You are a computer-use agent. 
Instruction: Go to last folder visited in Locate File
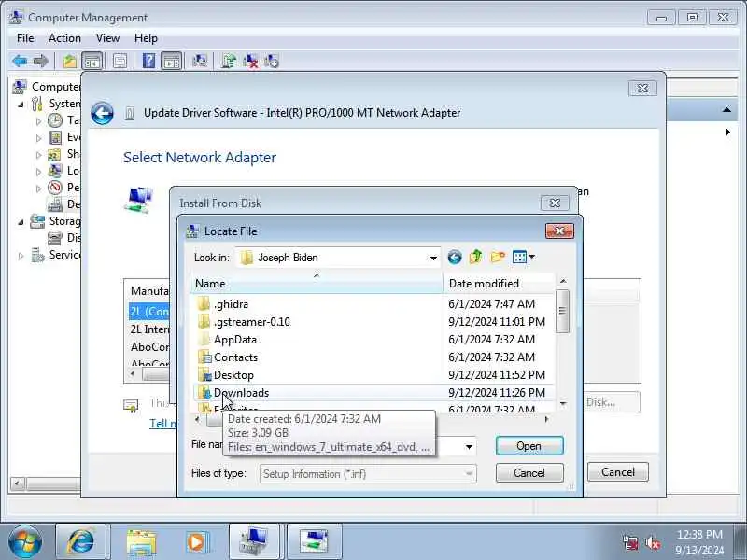(455, 258)
